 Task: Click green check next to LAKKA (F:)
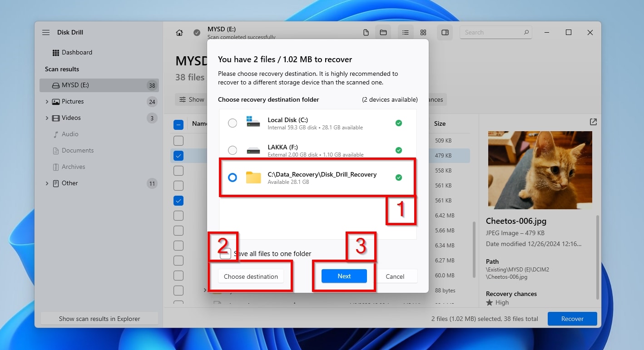point(399,150)
